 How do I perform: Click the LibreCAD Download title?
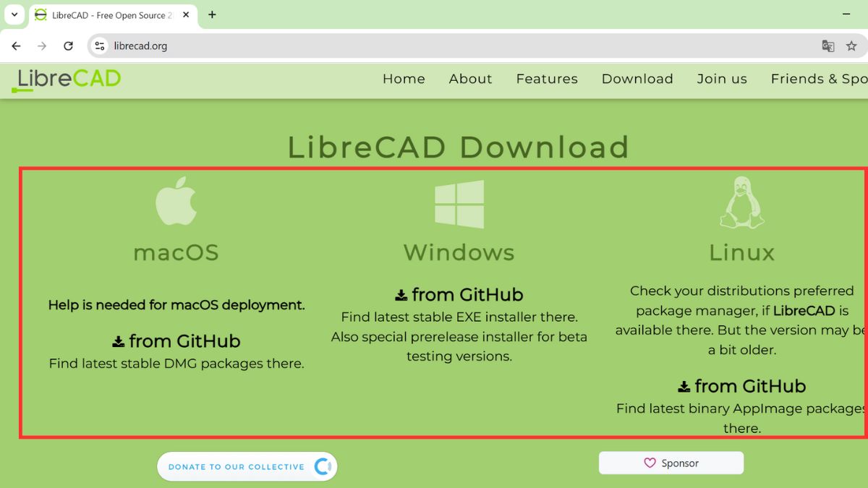pos(459,147)
